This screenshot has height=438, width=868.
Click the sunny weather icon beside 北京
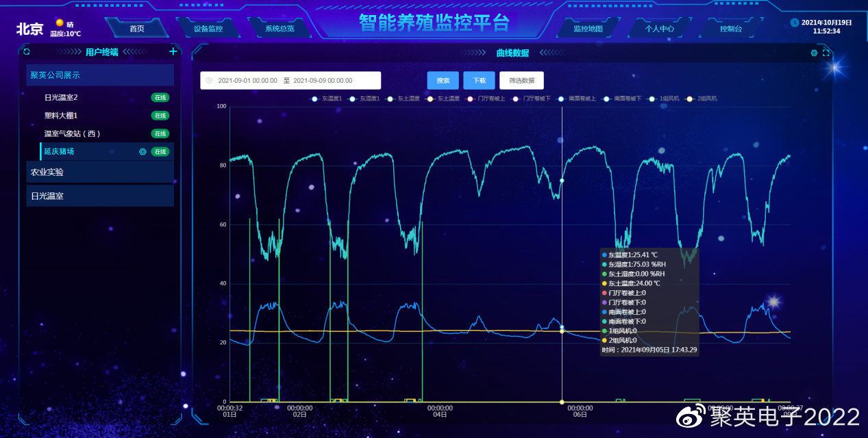pos(60,23)
